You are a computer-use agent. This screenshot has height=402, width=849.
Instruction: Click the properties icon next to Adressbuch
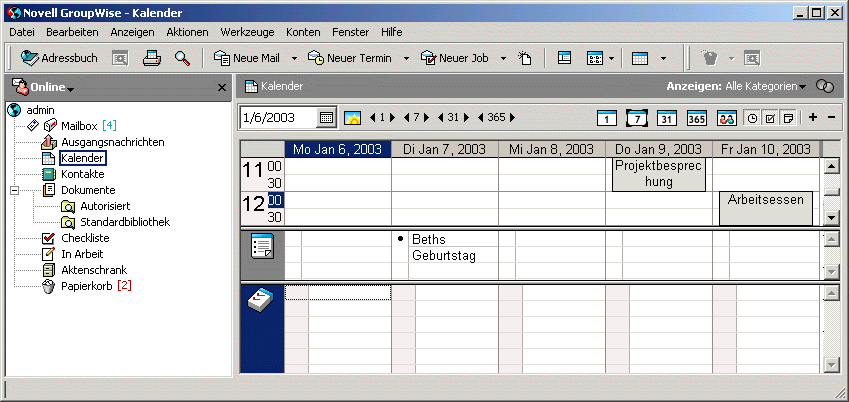[120, 58]
